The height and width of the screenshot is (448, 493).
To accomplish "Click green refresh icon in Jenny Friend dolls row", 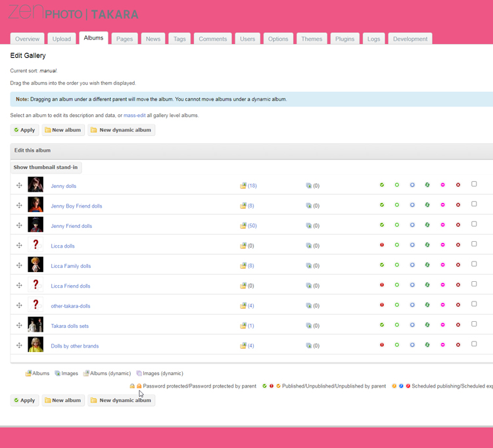I will (x=427, y=225).
